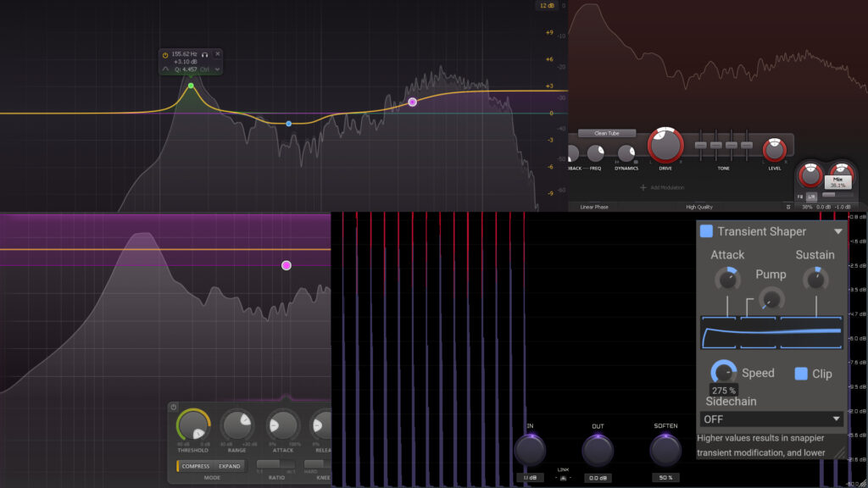
Task: Click the bell filter shape icon
Action: point(165,69)
